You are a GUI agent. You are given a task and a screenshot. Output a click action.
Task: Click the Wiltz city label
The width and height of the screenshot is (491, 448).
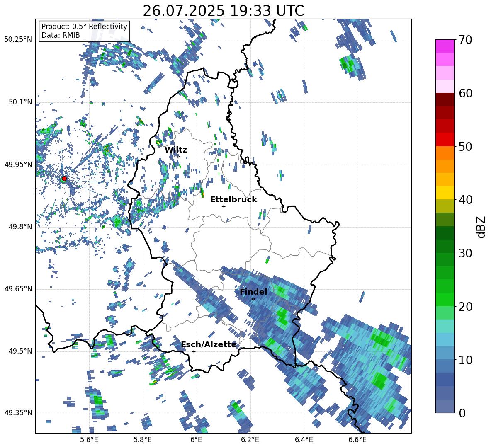(176, 150)
